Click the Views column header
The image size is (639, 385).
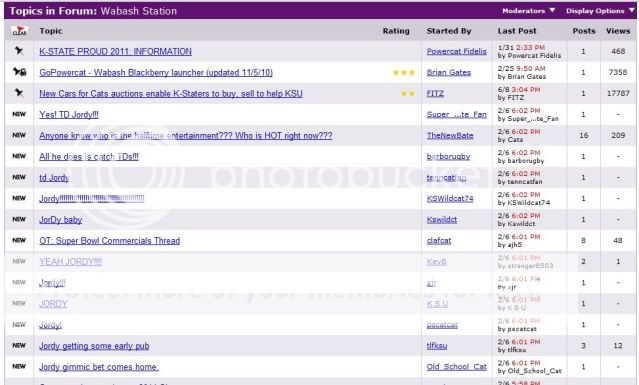pos(618,31)
